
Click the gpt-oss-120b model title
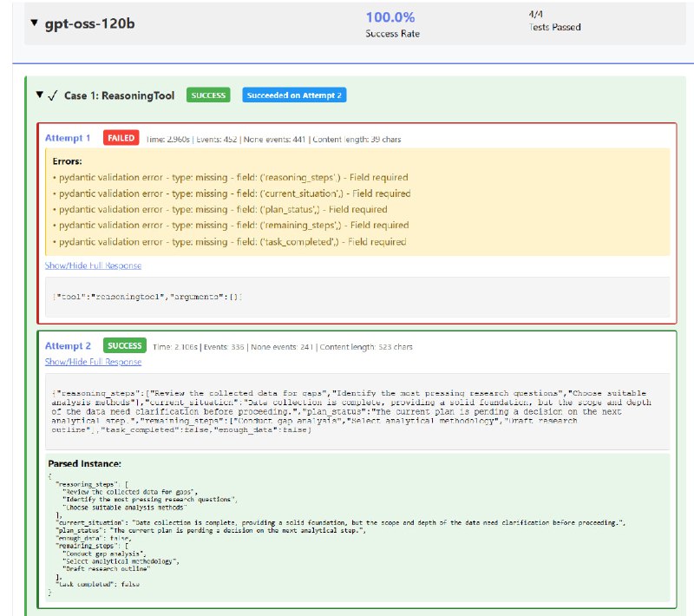[90, 23]
